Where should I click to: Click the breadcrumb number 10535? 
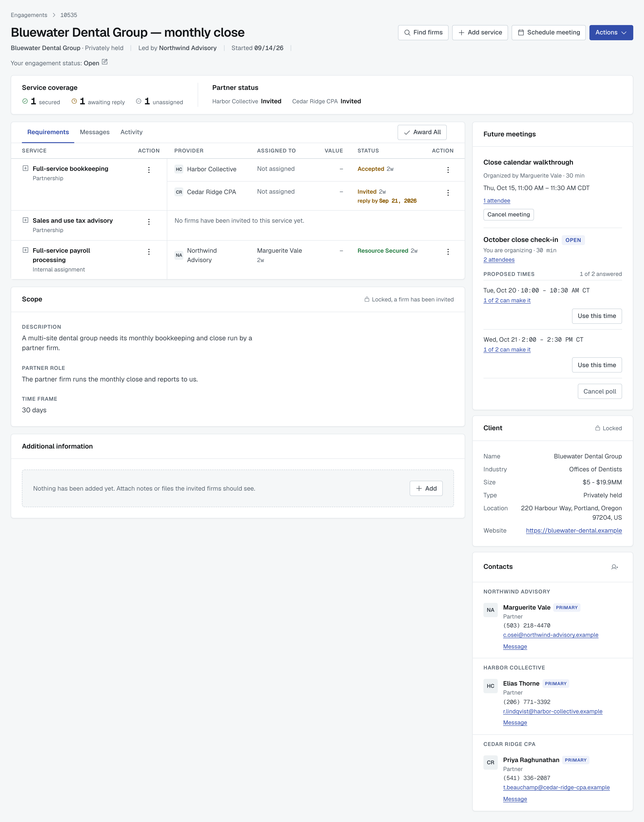(x=69, y=15)
